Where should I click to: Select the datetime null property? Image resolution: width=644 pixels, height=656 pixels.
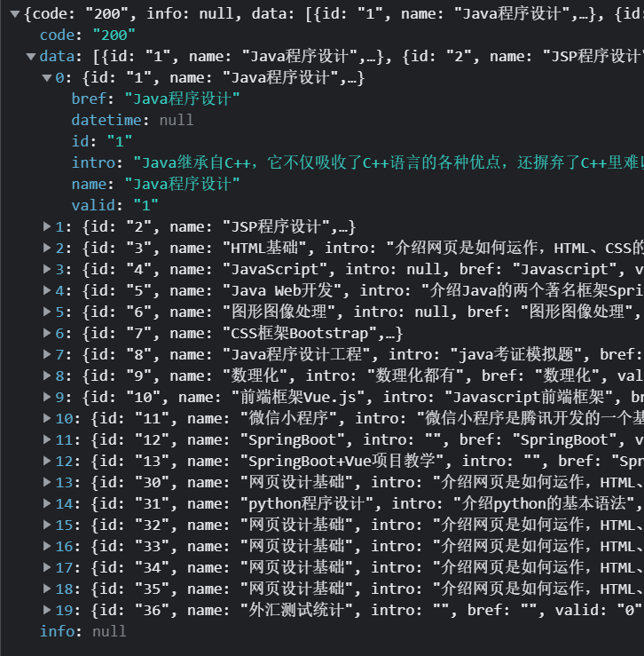click(x=132, y=121)
